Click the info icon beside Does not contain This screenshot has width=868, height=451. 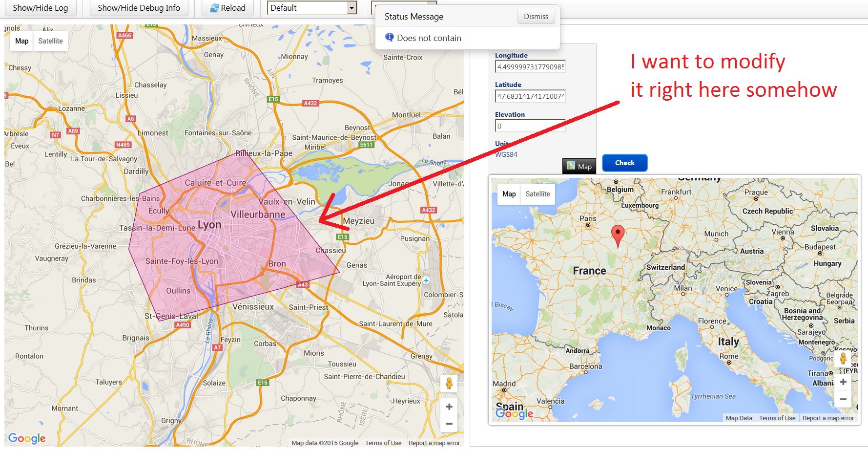click(389, 37)
